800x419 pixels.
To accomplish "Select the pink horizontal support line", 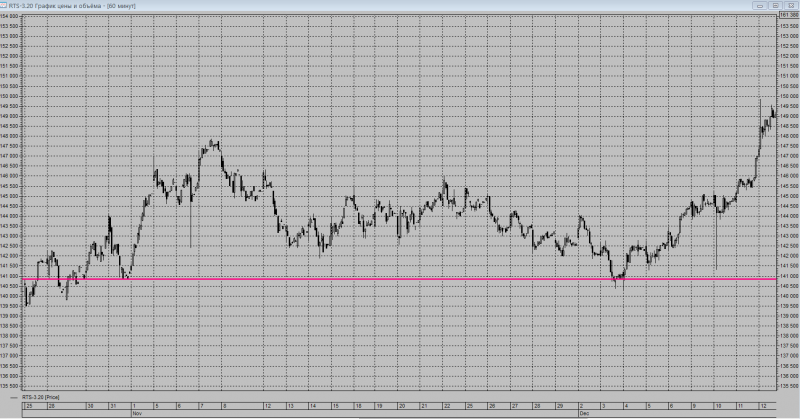I will click(399, 279).
